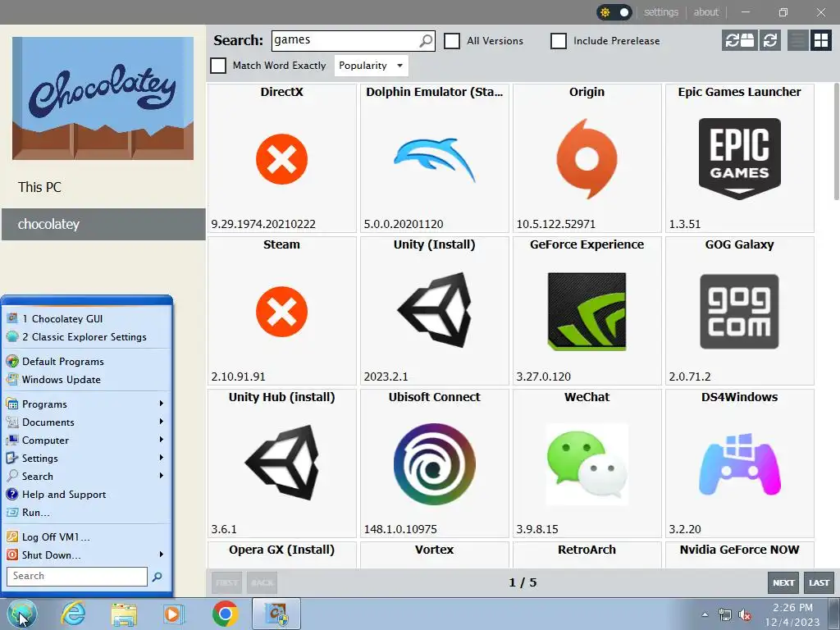Click the page indicator 1 / 5
Image resolution: width=840 pixels, height=630 pixels.
point(523,583)
